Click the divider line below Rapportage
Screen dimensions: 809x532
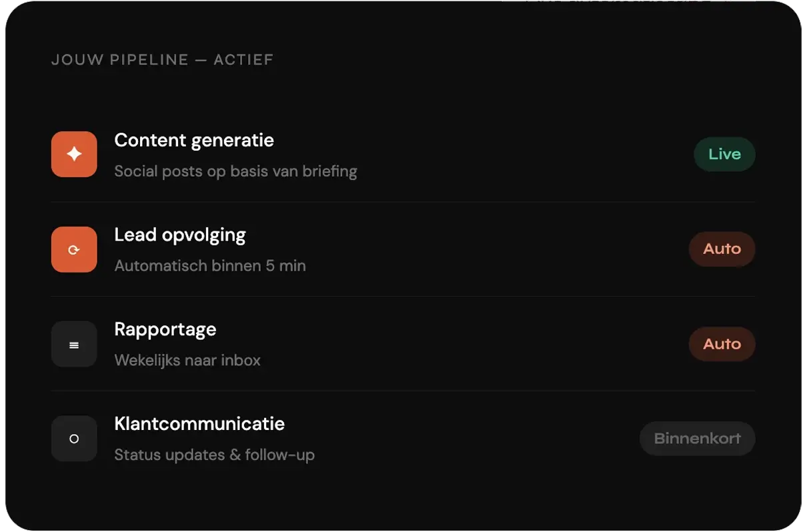pyautogui.click(x=403, y=391)
